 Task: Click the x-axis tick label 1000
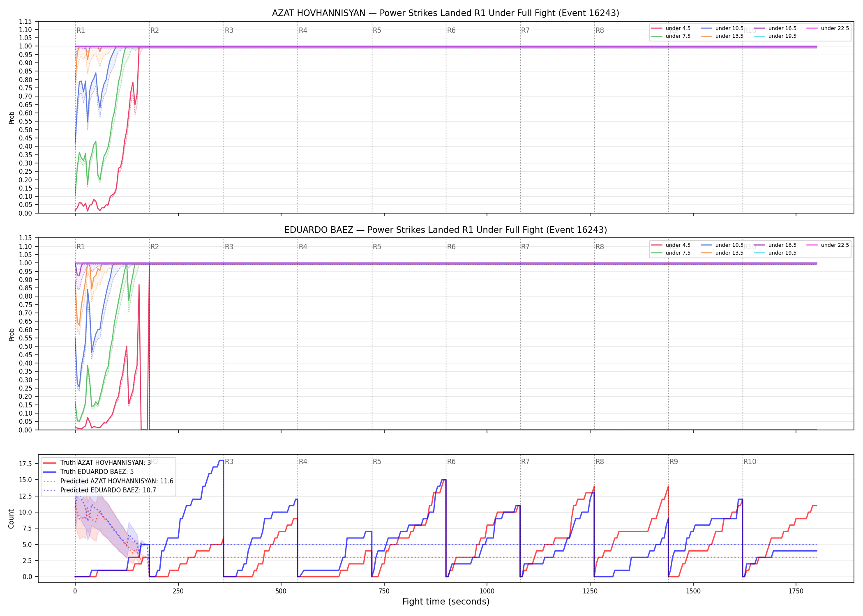pos(487,591)
